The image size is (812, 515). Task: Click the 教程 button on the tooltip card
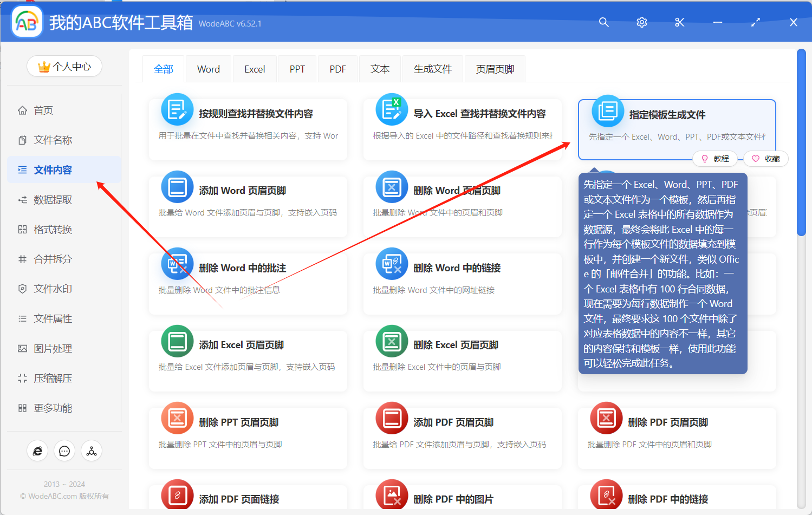(715, 159)
